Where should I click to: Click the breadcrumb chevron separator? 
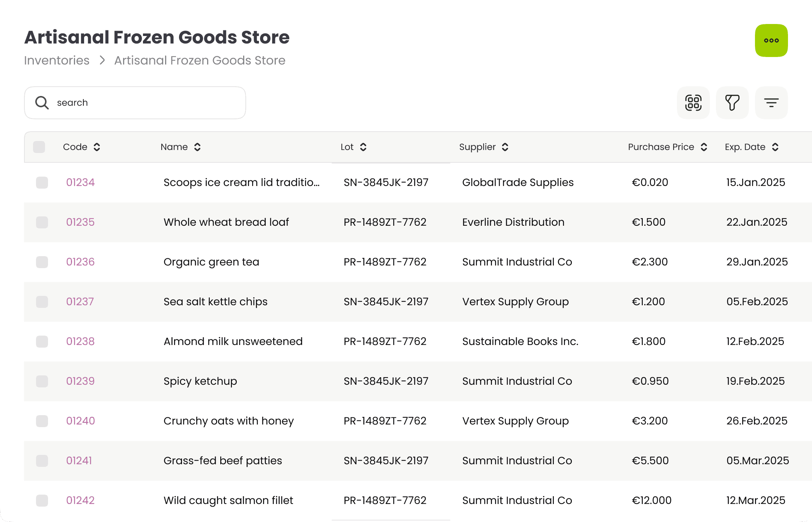tap(102, 60)
